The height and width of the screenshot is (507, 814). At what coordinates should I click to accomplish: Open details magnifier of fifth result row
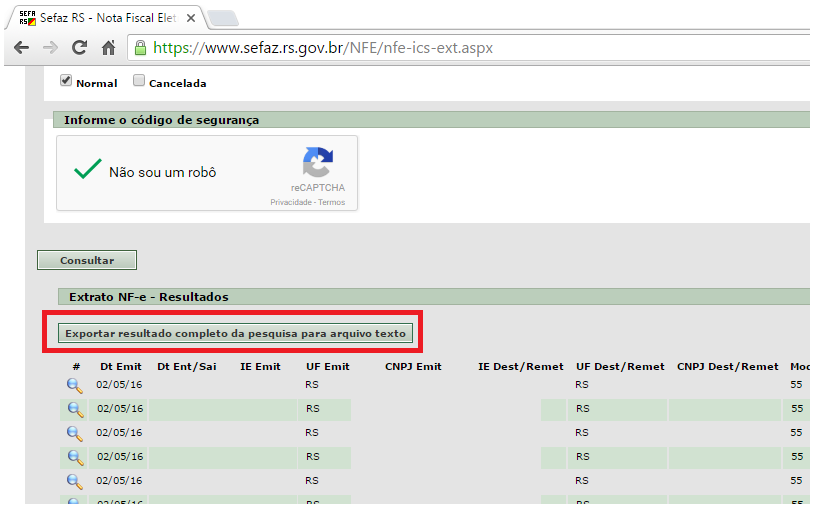coord(75,481)
